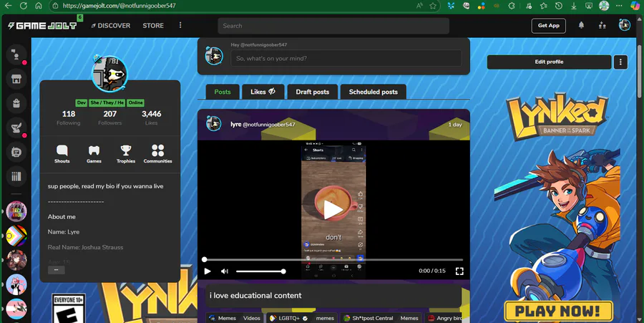Viewport: 644px width, 323px height.
Task: Open the library sidebar icon
Action: click(16, 176)
